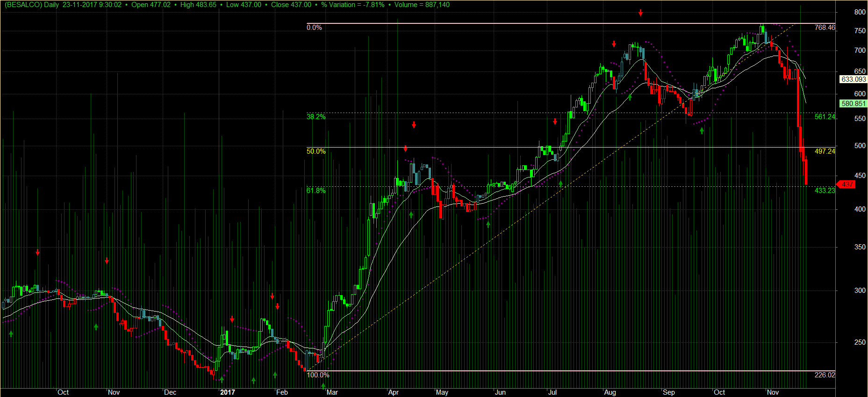
Task: Click the green buy arrow beside the 100.0% label
Action: (323, 386)
